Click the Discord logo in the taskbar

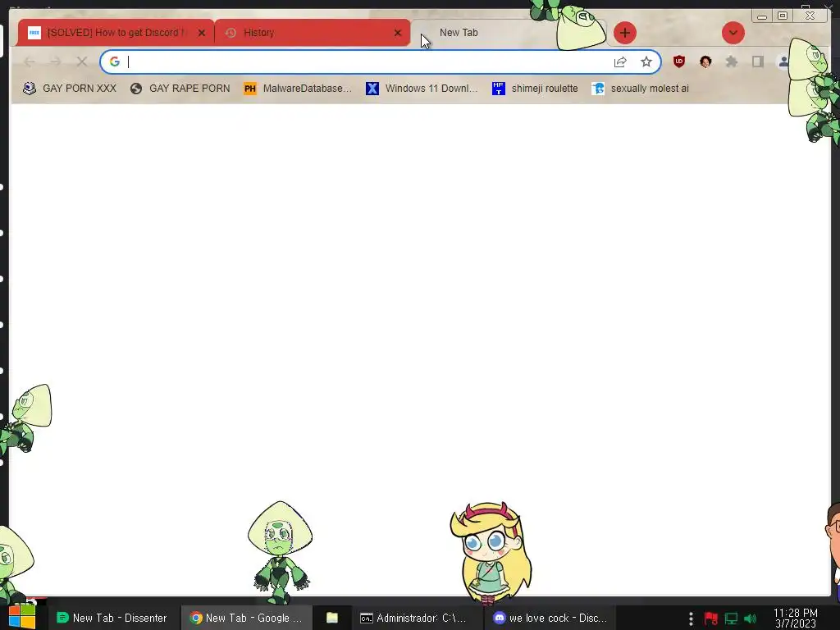pos(500,618)
